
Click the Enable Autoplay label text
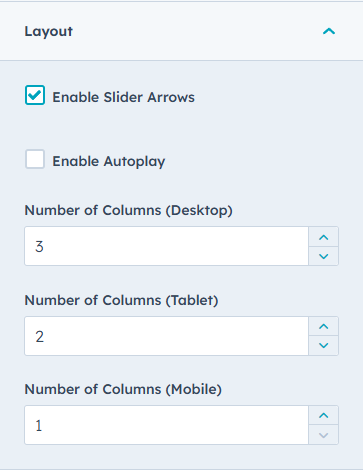[109, 162]
